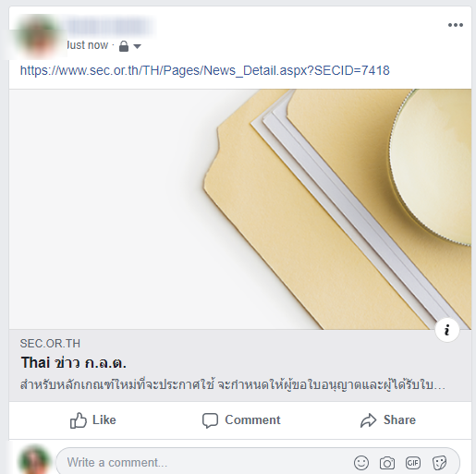The image size is (476, 474).
Task: Click the Comment speech bubble icon
Action: 210,420
